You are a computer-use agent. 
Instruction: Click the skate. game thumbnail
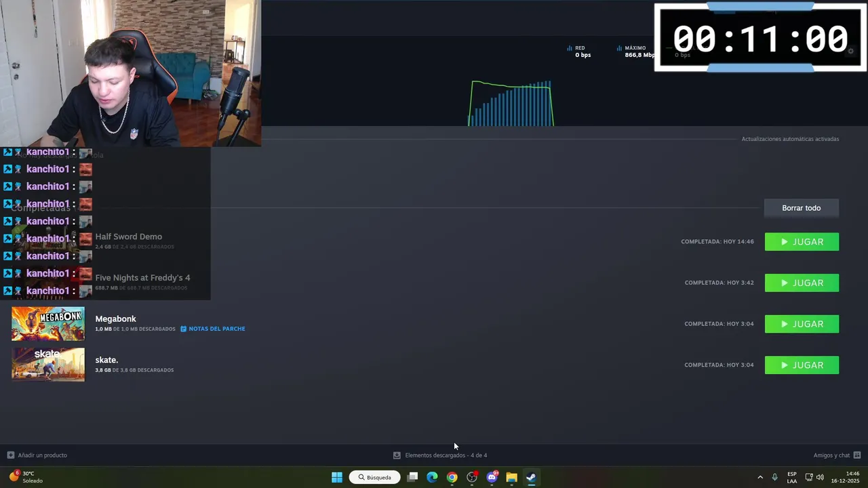pos(48,365)
